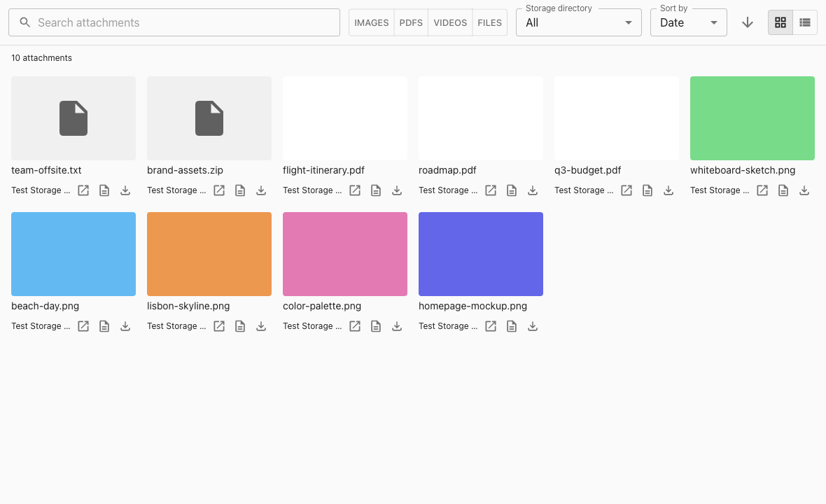The width and height of the screenshot is (826, 504).
Task: Click the file name "roadmap.pdf"
Action: [447, 171]
